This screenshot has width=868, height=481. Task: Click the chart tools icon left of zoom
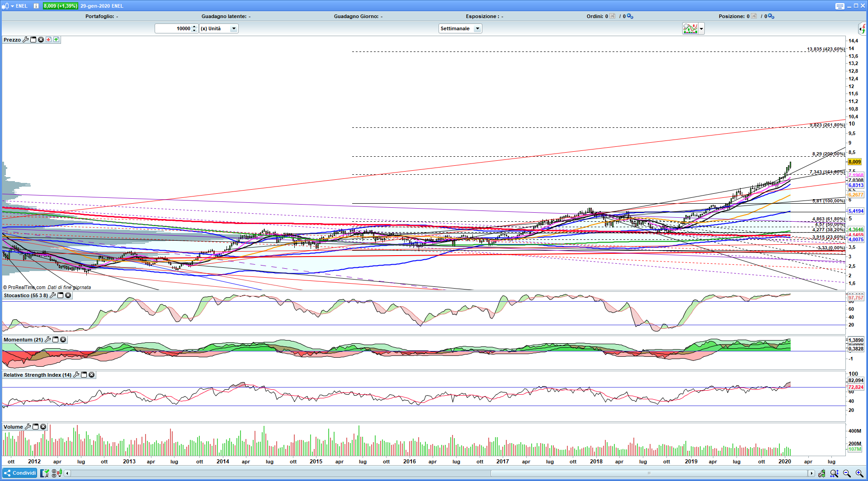[821, 473]
